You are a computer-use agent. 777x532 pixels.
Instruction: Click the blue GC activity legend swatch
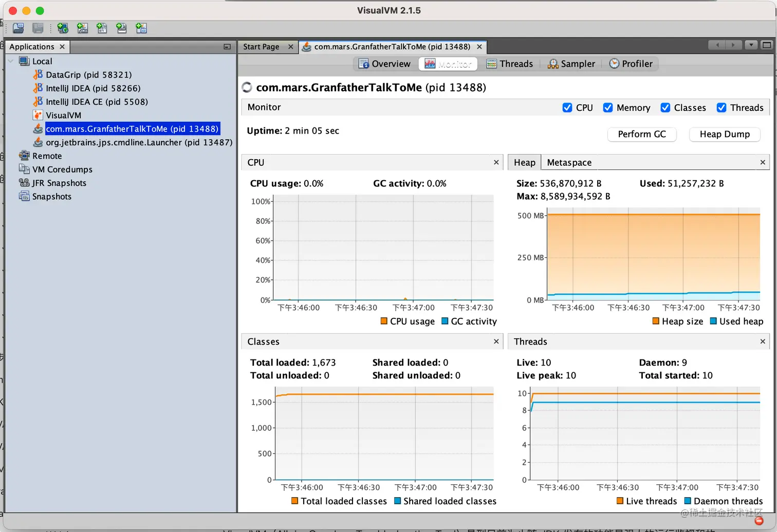coord(445,321)
